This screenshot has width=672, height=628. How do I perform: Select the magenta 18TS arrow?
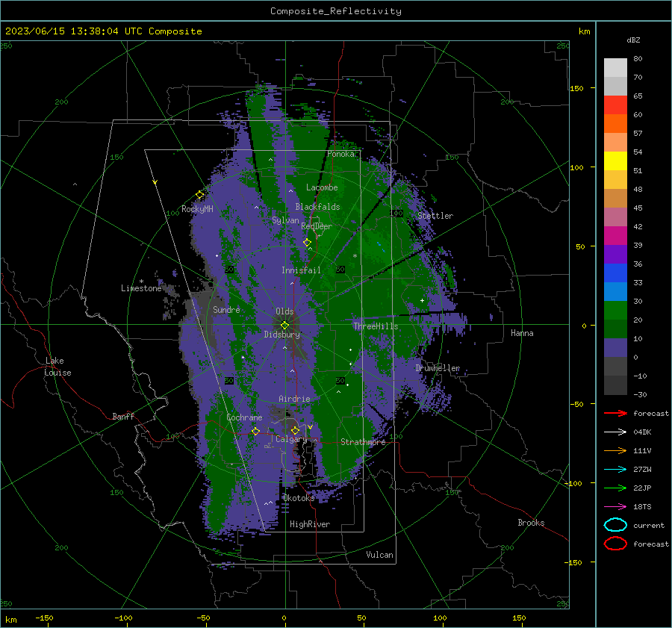615,507
